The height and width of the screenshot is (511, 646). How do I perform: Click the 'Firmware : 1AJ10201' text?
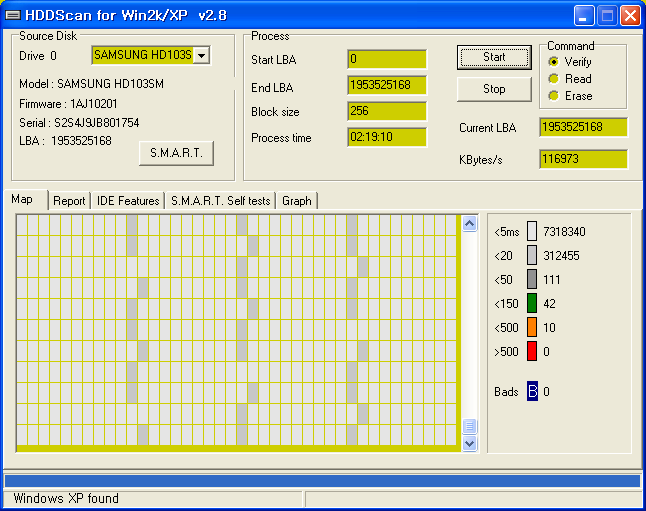tap(68, 104)
